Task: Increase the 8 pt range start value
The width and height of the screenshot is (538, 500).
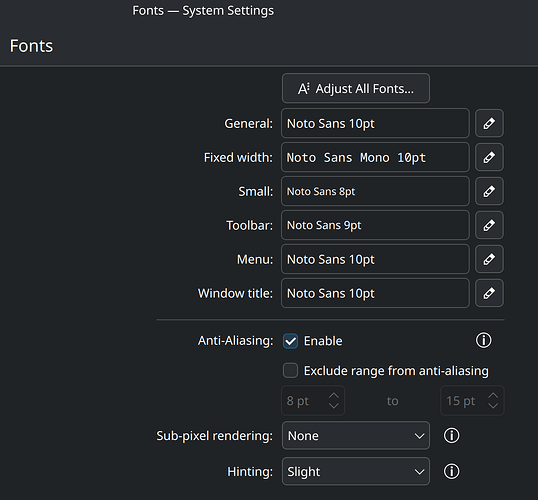Action: coord(334,396)
